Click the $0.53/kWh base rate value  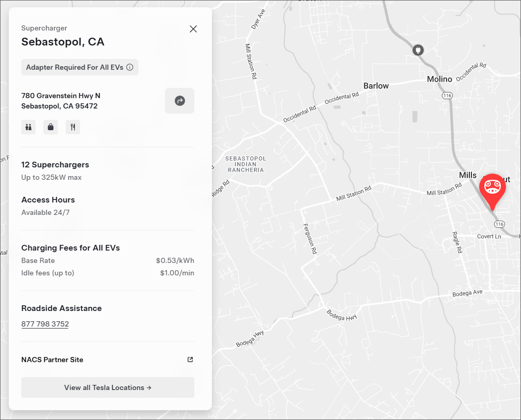click(x=175, y=261)
